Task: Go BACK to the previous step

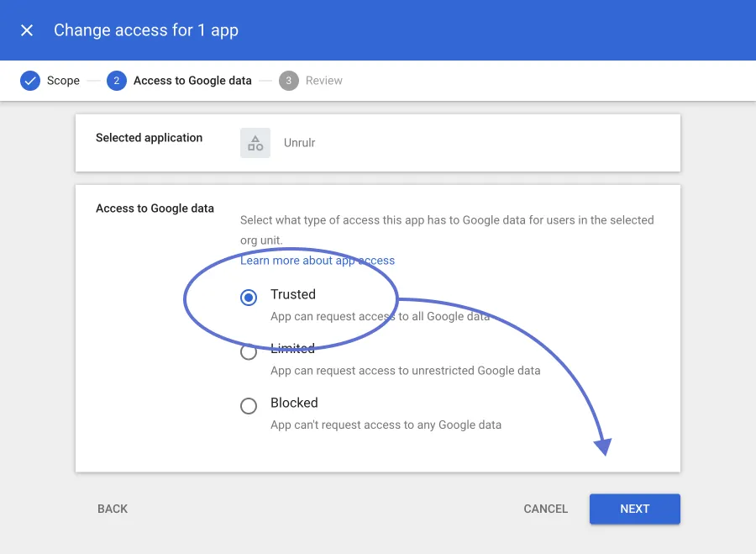Action: (113, 509)
